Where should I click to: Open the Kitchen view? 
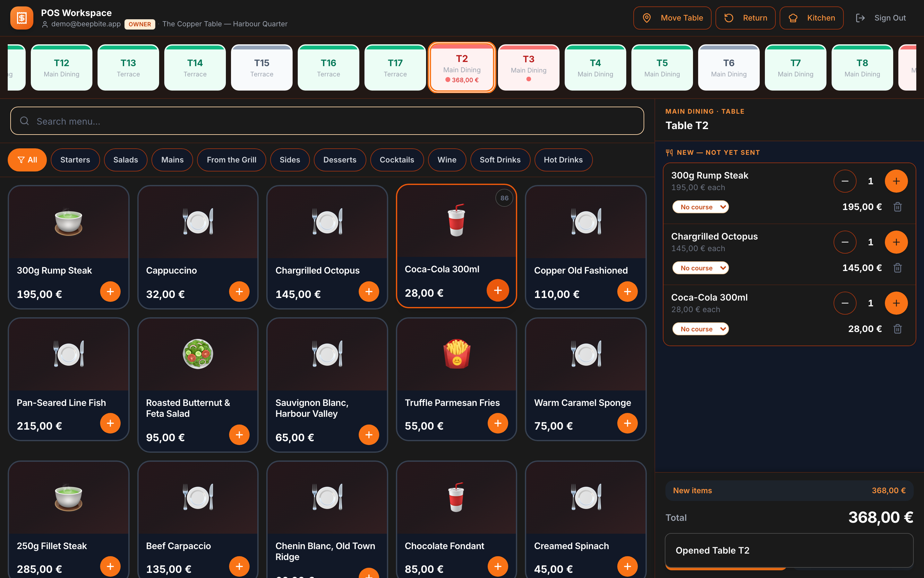coord(811,18)
